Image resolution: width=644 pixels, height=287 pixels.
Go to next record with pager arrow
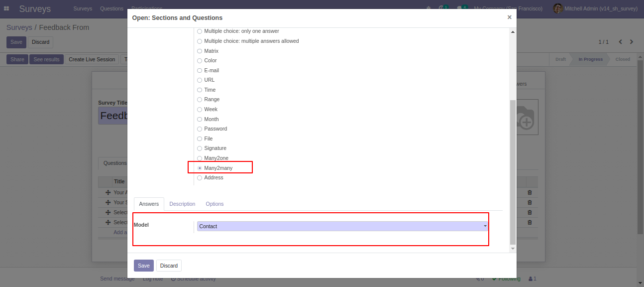click(632, 42)
